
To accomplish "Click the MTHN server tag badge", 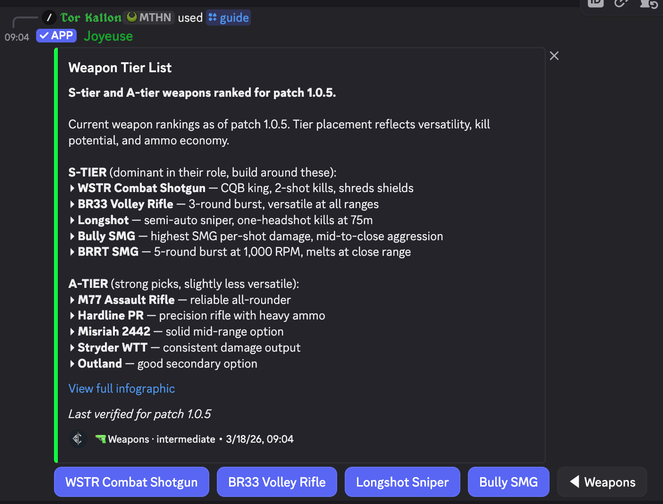I will pos(150,17).
